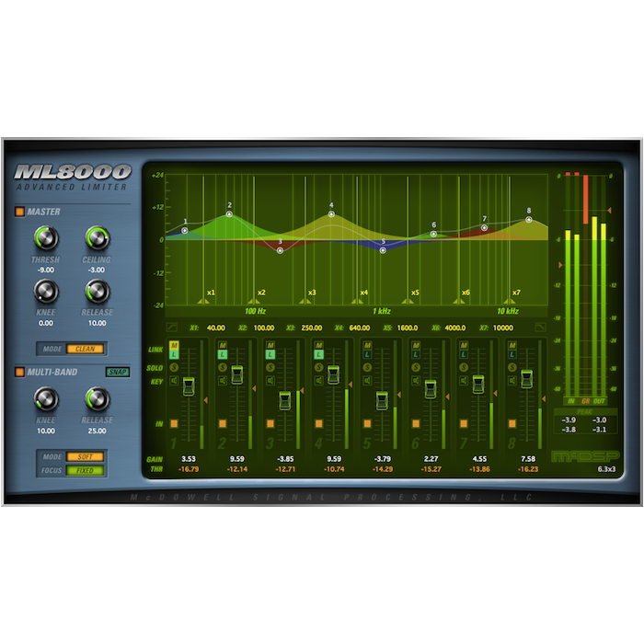Select EQ node 7 on the graph

[x=485, y=227]
